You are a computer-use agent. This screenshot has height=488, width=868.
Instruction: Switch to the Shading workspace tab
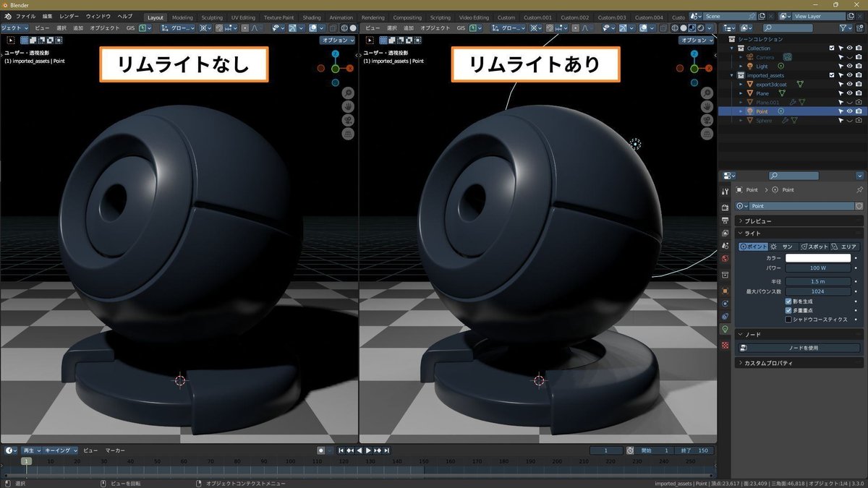pyautogui.click(x=312, y=17)
